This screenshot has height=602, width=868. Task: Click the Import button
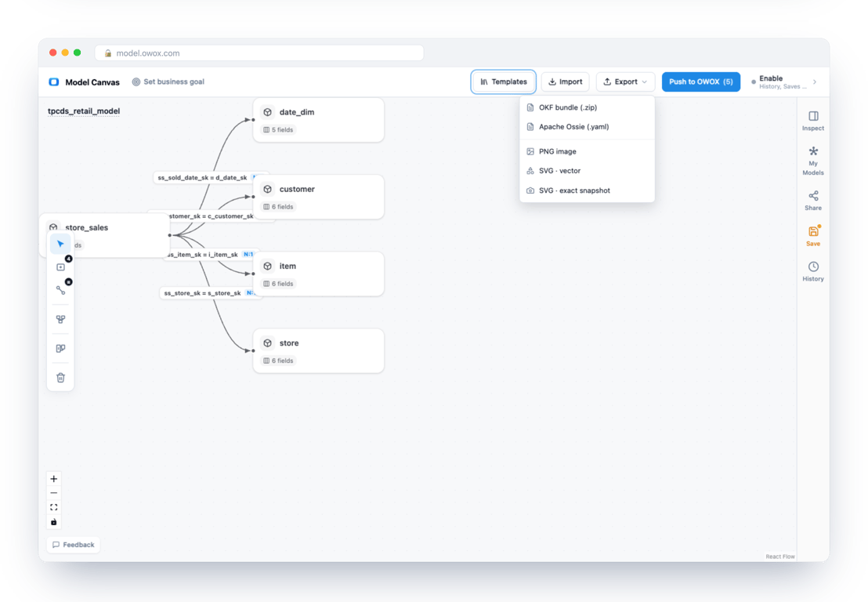pyautogui.click(x=565, y=82)
